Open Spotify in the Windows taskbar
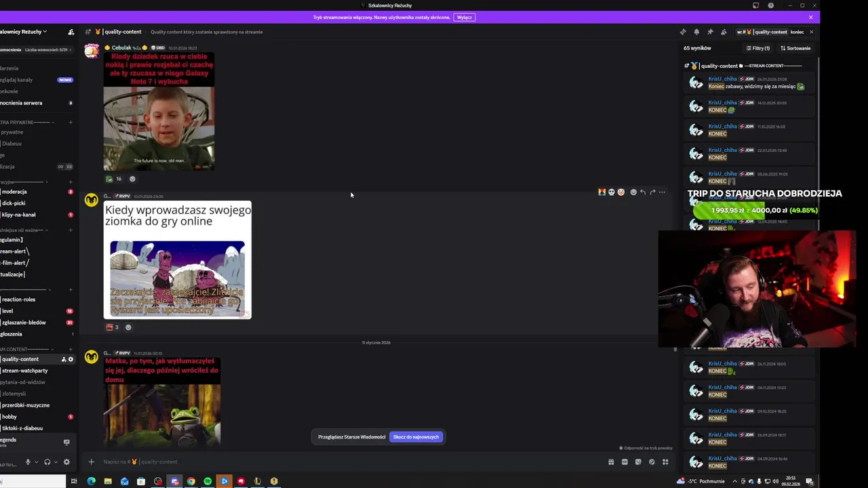The image size is (868, 488). 208,481
